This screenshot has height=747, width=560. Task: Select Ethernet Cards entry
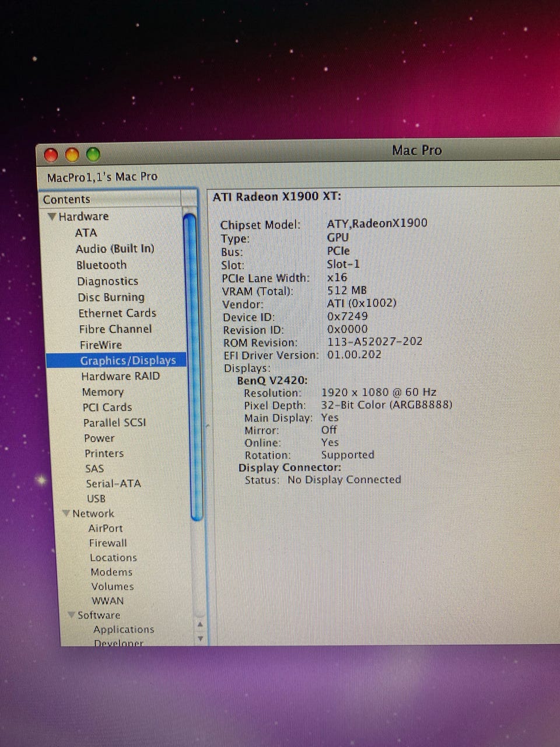pos(117,313)
